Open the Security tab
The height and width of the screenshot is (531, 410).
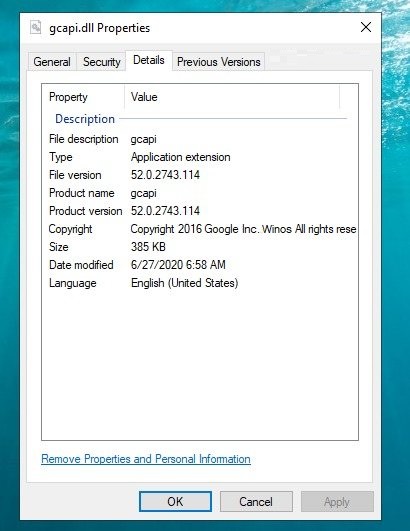click(x=102, y=62)
